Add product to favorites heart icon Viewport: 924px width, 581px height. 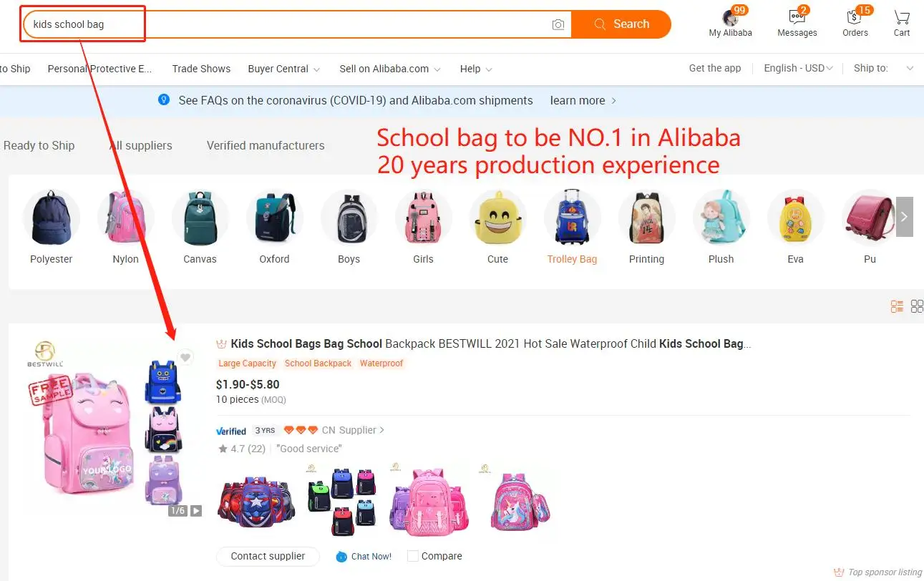[185, 357]
